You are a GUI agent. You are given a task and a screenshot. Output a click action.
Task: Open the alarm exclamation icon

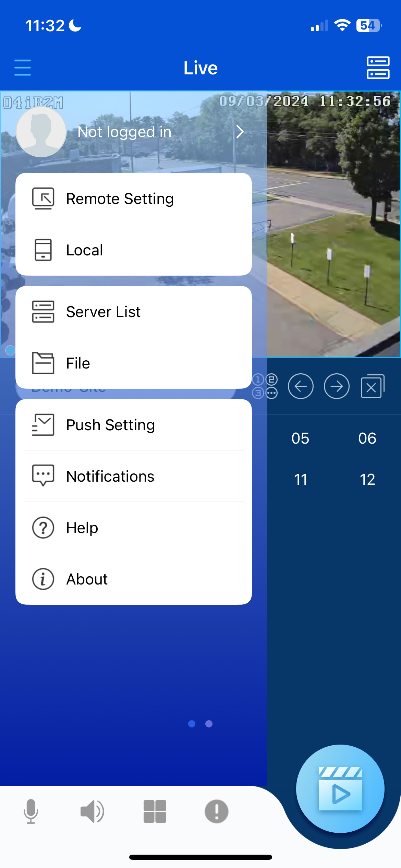coord(217,811)
